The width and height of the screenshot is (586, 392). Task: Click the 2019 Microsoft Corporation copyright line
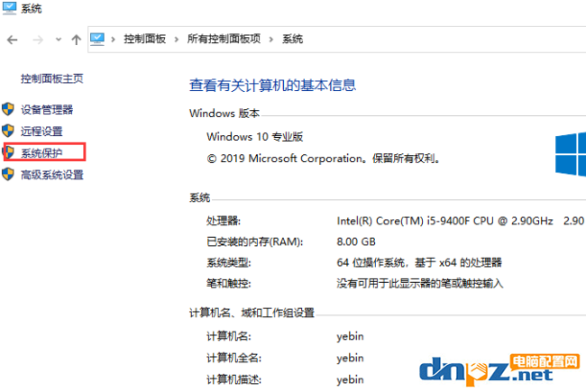[324, 159]
